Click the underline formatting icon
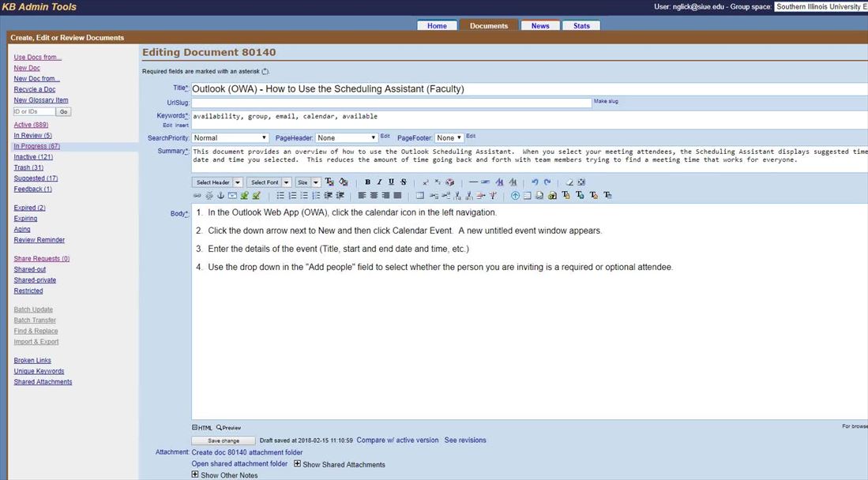This screenshot has height=480, width=868. [391, 182]
